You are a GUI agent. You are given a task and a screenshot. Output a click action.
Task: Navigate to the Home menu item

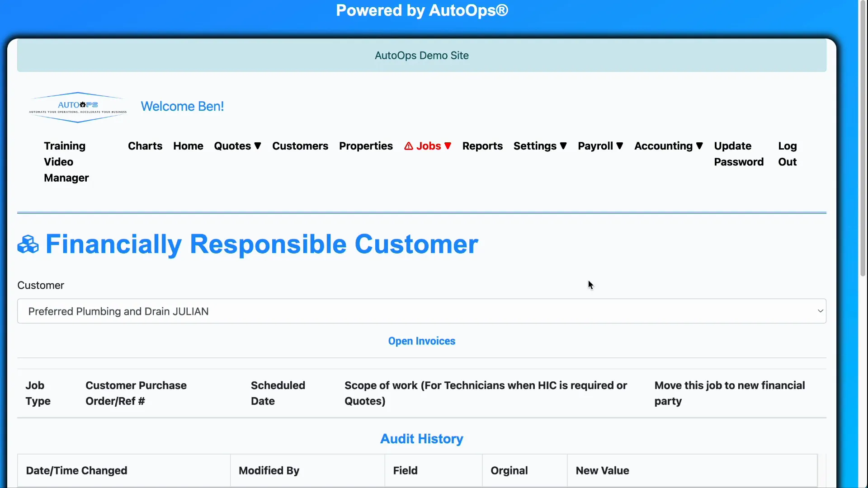tap(188, 146)
